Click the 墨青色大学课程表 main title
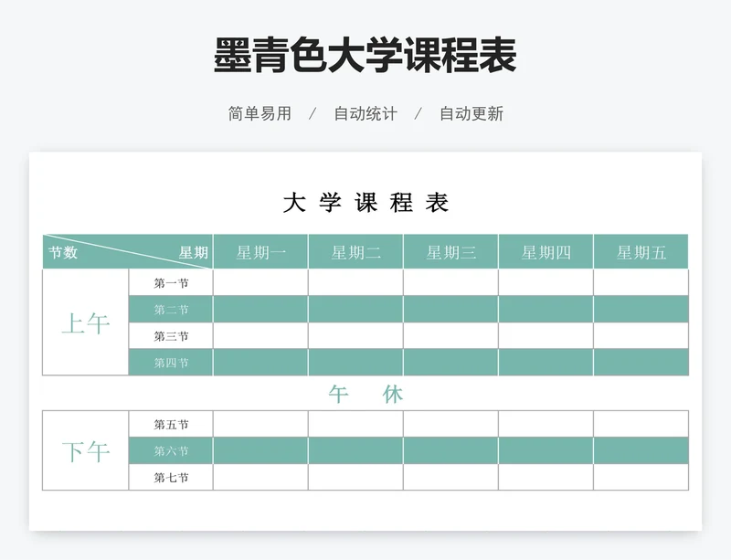The height and width of the screenshot is (560, 731). [365, 56]
